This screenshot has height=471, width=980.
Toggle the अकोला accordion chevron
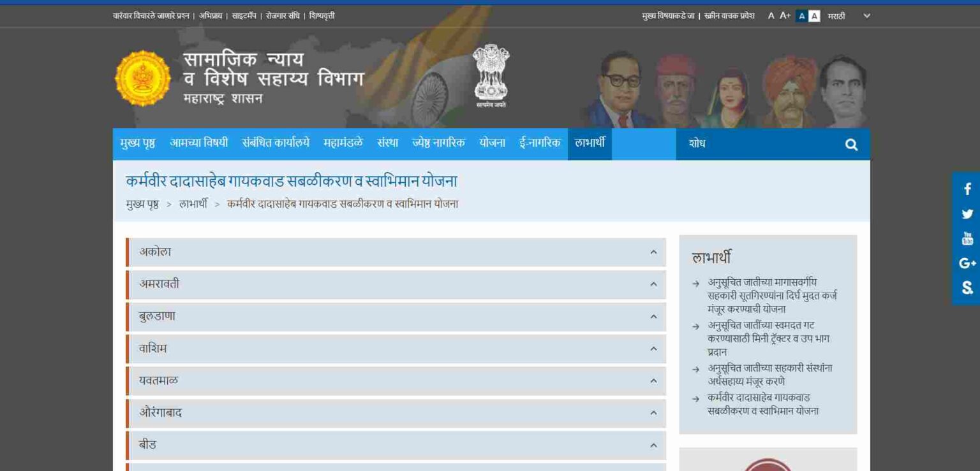click(653, 252)
